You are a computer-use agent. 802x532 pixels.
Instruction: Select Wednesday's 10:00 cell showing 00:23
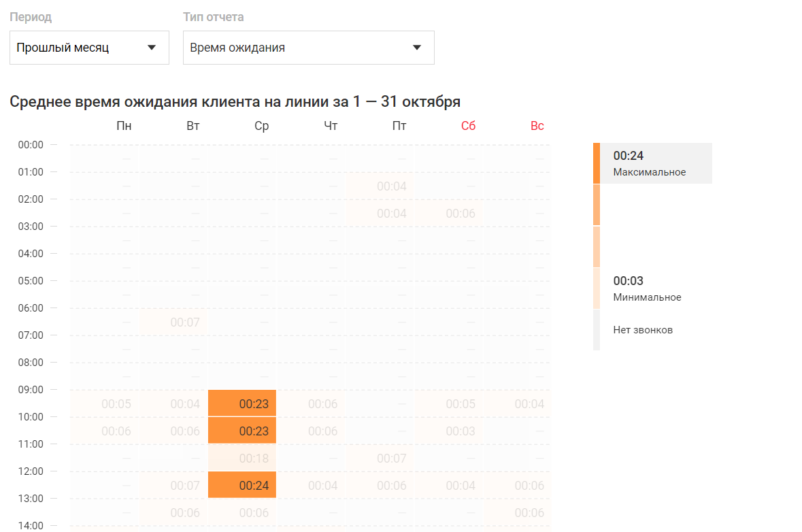[x=242, y=431]
